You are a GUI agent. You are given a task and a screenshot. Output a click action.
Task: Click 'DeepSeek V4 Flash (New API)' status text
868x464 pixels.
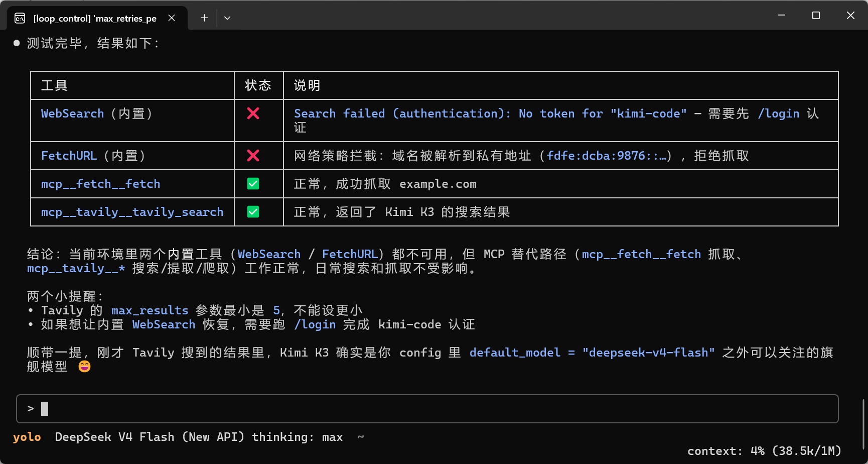tap(150, 437)
